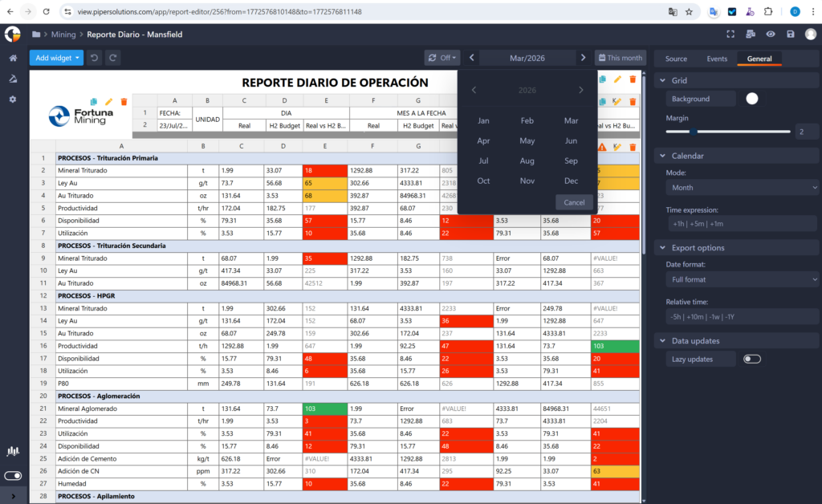Open the calendar Mode dropdown showing Month

(742, 188)
